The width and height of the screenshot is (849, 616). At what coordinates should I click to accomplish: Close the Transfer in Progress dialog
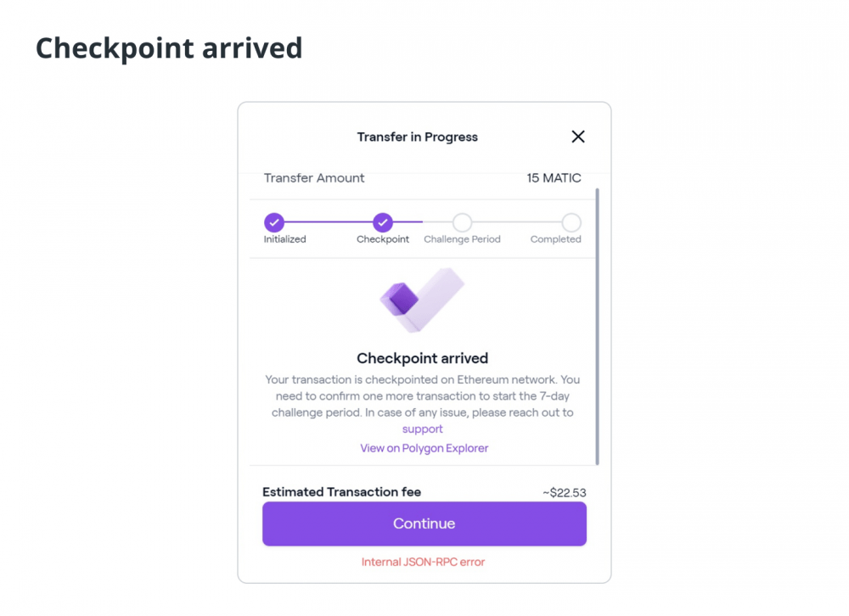577,137
